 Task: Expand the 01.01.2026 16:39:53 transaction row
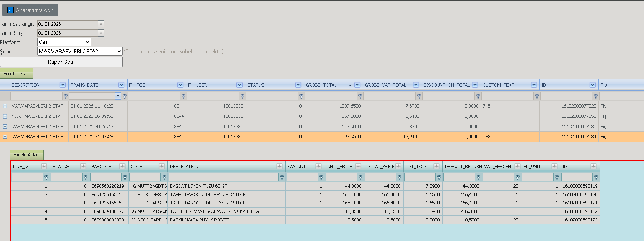pyautogui.click(x=5, y=116)
